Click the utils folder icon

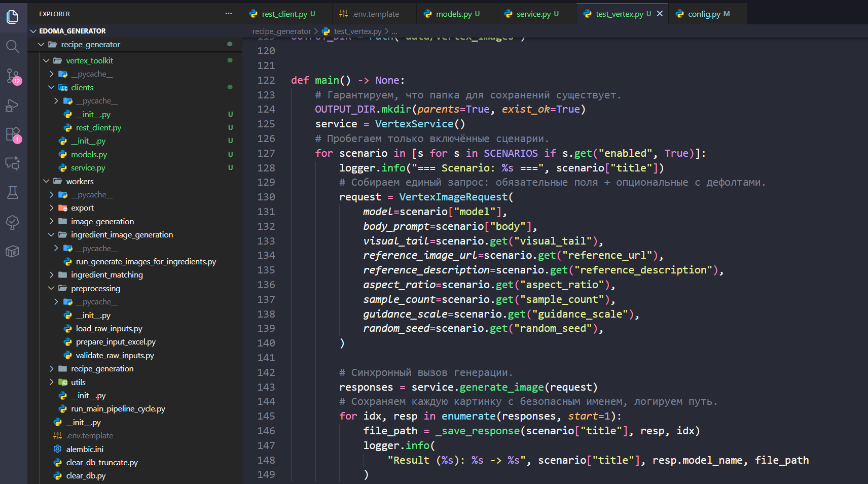pyautogui.click(x=63, y=383)
